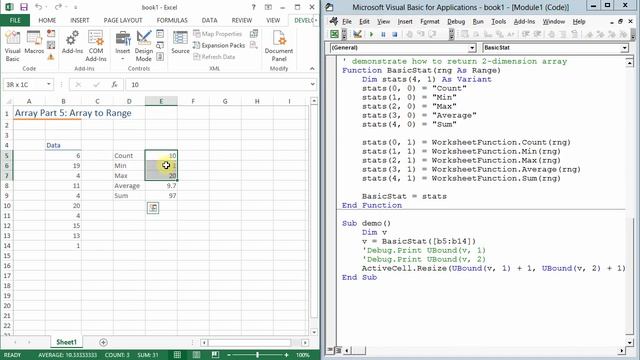Switch to the REVIEW ribbon tab
This screenshot has width=640, height=360.
(x=242, y=20)
